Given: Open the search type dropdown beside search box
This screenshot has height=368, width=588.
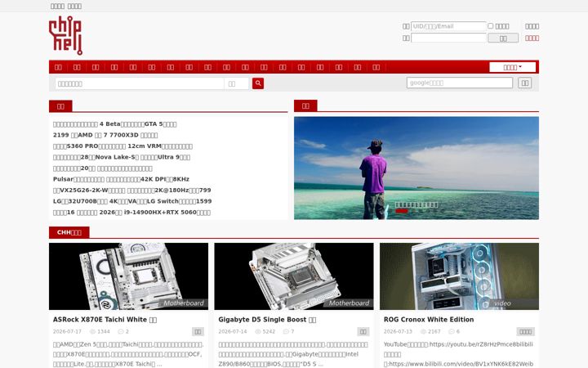Looking at the screenshot, I should point(236,83).
